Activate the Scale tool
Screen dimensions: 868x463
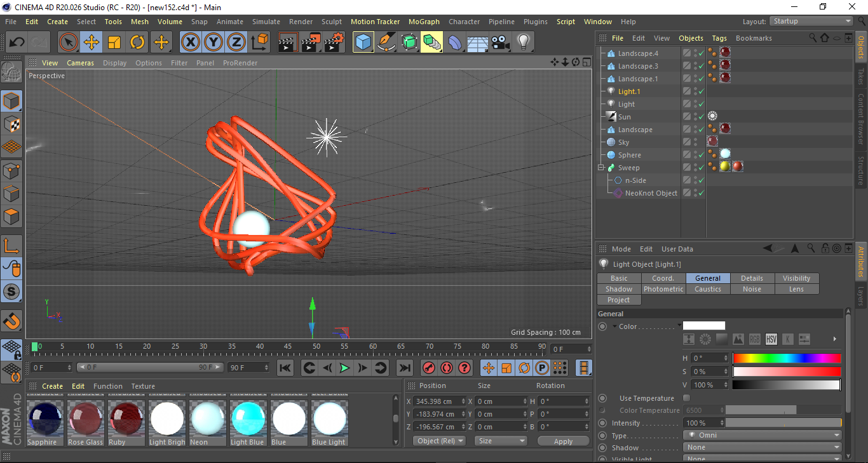click(x=114, y=43)
